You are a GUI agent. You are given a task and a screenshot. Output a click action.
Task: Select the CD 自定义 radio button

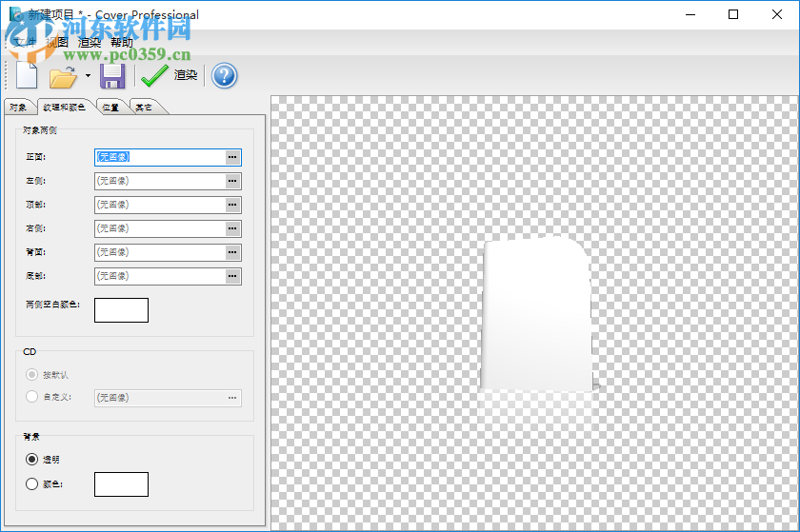click(x=31, y=396)
